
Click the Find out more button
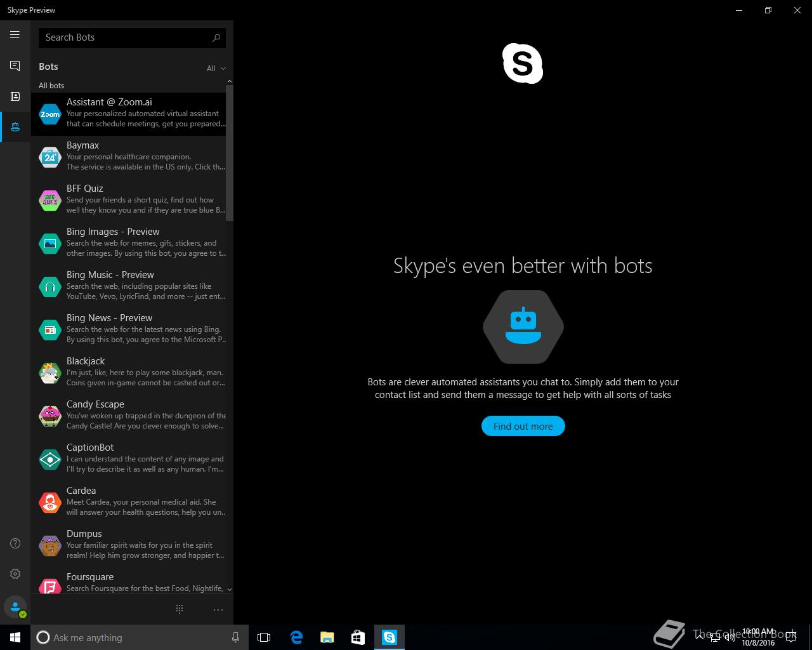click(x=523, y=427)
